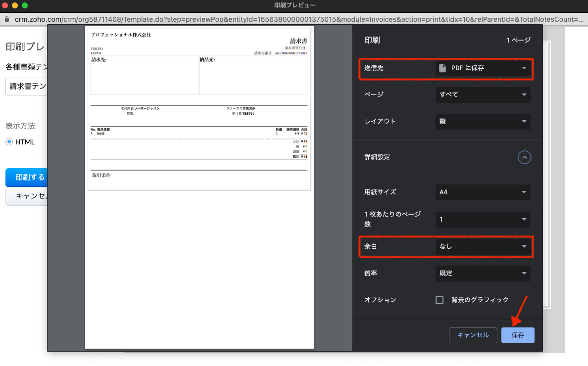Open the 1枚あたりのページ数 dropdown
Screen dimensions: 588x366
[x=483, y=219]
